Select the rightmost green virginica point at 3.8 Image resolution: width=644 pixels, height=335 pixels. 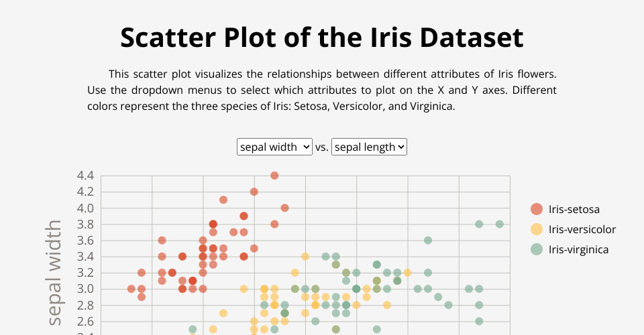pos(500,224)
